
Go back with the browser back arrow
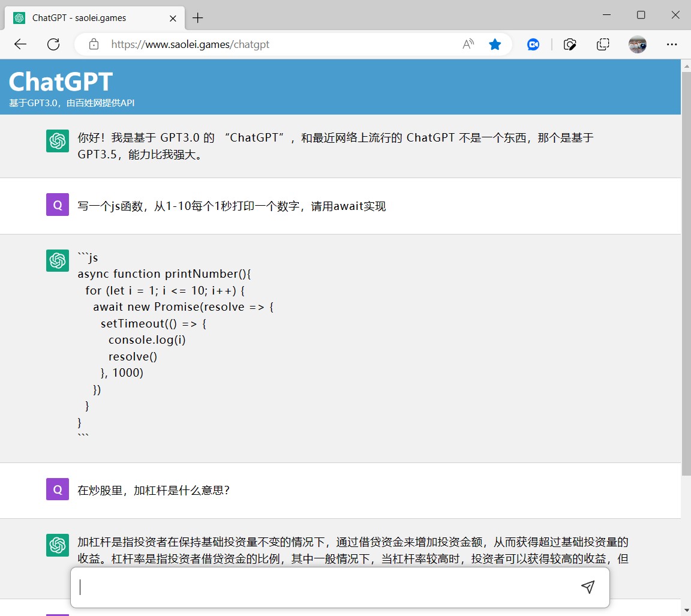20,44
